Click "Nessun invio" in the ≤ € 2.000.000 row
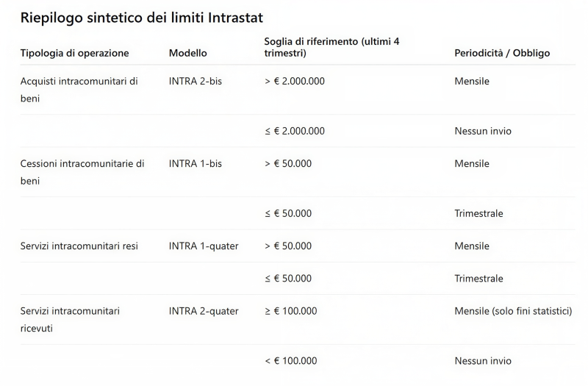 pyautogui.click(x=482, y=131)
